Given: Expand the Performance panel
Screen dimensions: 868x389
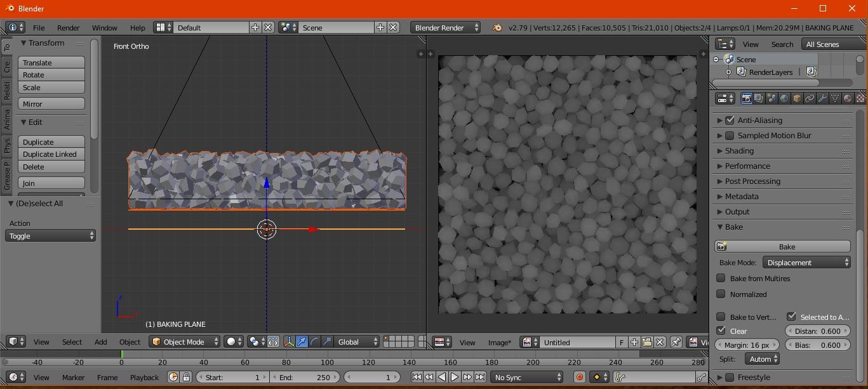Looking at the screenshot, I should tap(747, 166).
